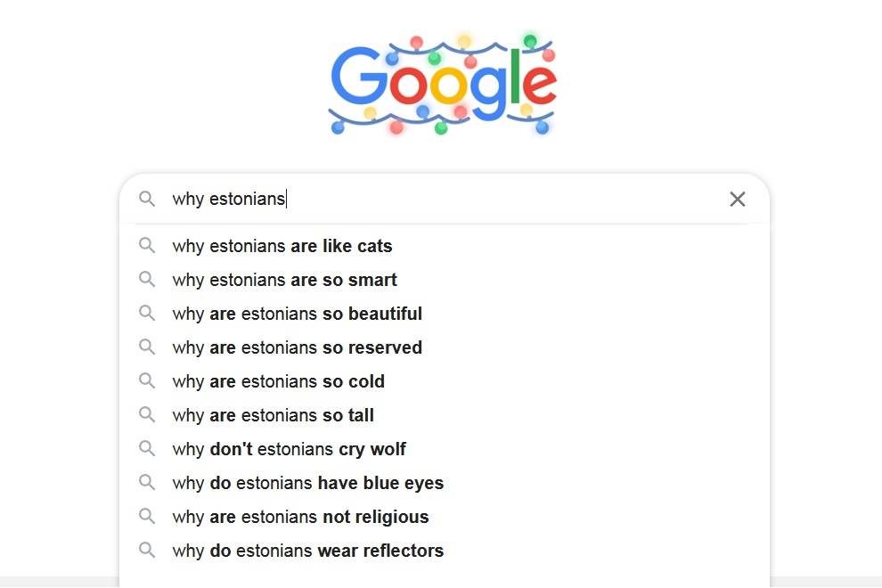Pick 'why are estonians not religious' suggestion
Screen dimensions: 882x588
coord(445,517)
